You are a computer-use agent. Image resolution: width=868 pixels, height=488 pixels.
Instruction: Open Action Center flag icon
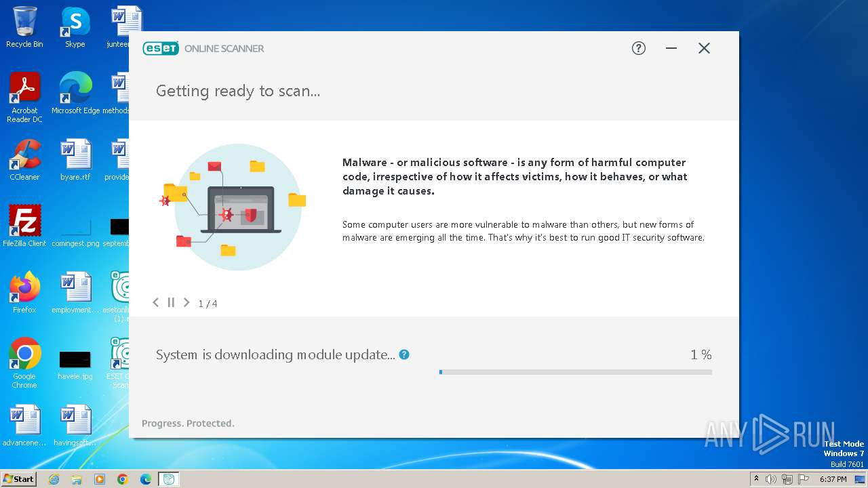804,479
